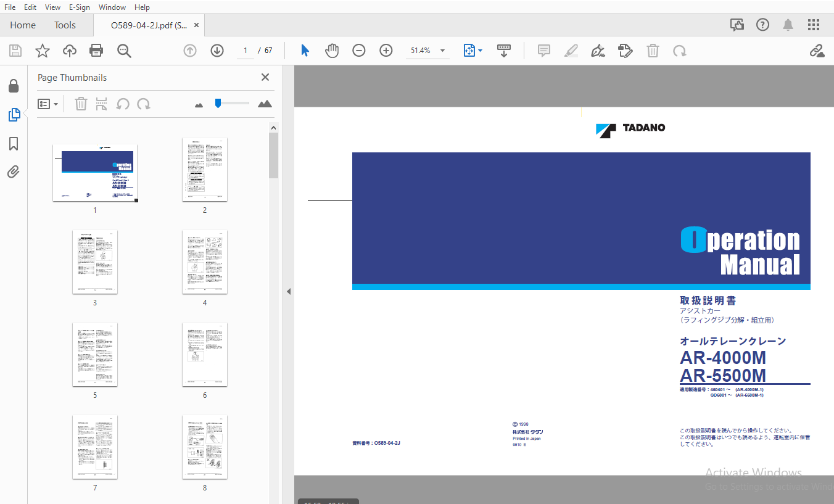The width and height of the screenshot is (834, 504).
Task: Rotate page clockwise in thumbnails panel
Action: point(144,104)
